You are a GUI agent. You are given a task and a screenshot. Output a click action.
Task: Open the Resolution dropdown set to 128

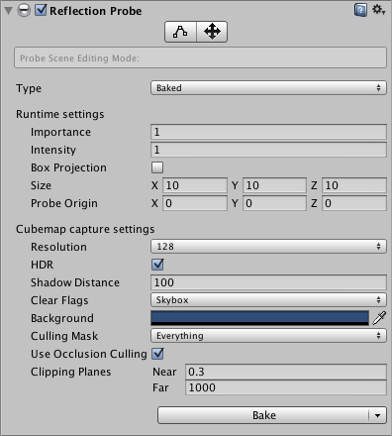(x=268, y=247)
